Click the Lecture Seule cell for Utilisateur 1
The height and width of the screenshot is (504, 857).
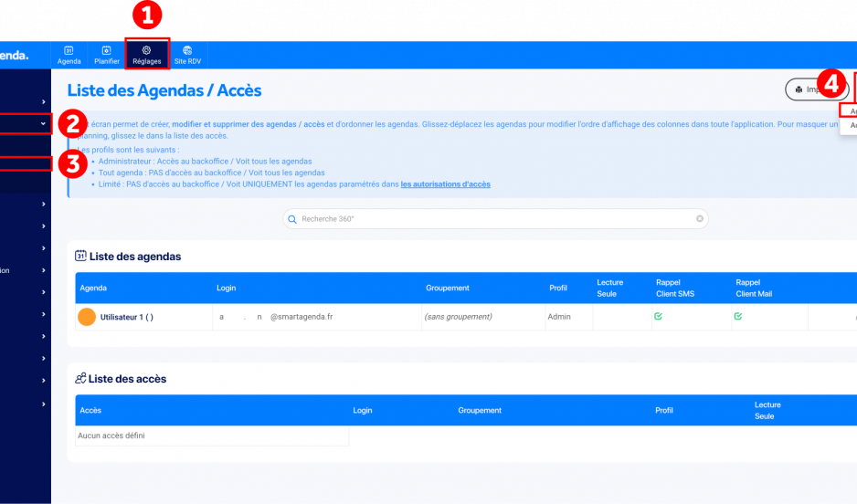point(609,317)
